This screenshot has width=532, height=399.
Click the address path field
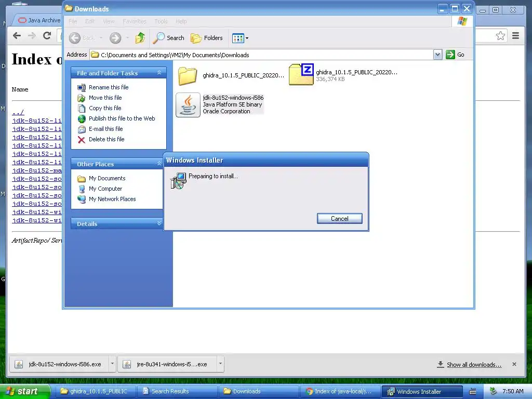261,55
